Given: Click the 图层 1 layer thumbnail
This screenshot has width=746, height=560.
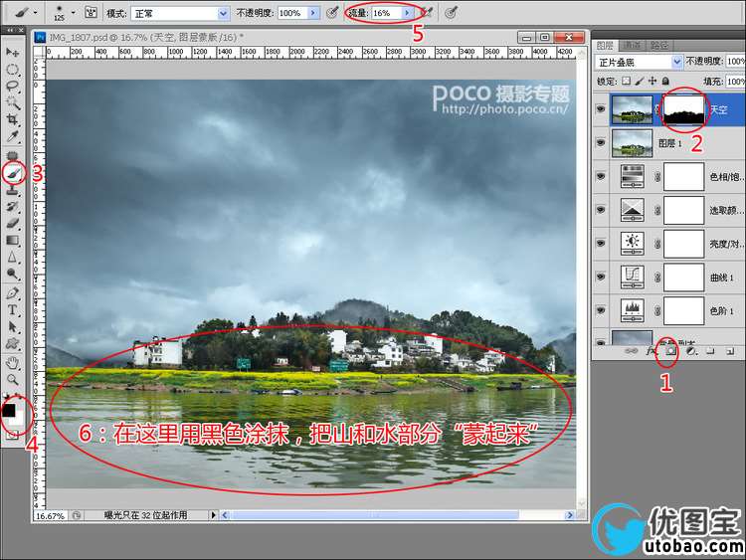Looking at the screenshot, I should pos(632,143).
